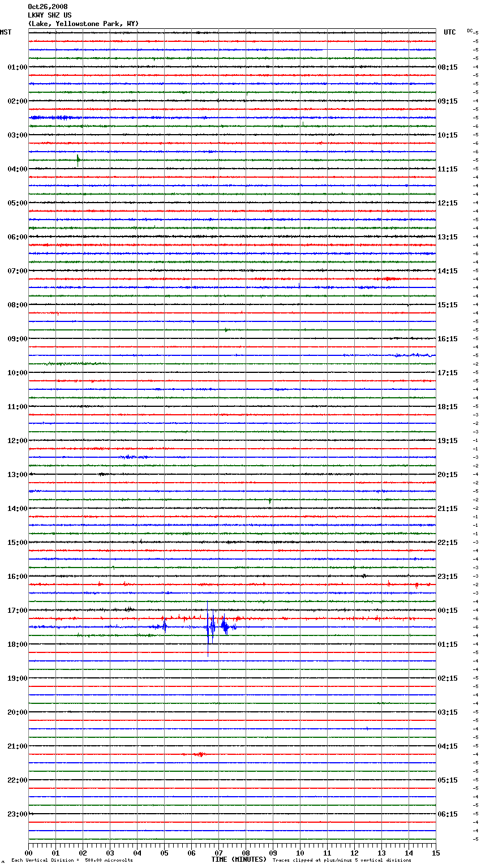Select the 12:00 MST time label

[x=17, y=441]
